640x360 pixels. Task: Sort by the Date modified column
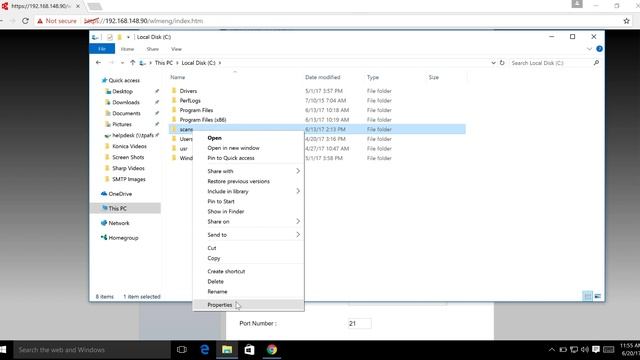322,77
